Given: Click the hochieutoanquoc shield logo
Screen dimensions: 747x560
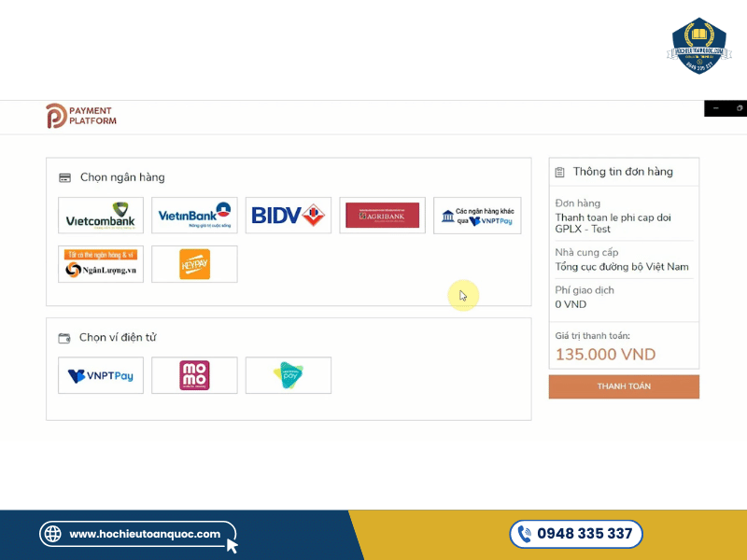Looking at the screenshot, I should click(698, 46).
